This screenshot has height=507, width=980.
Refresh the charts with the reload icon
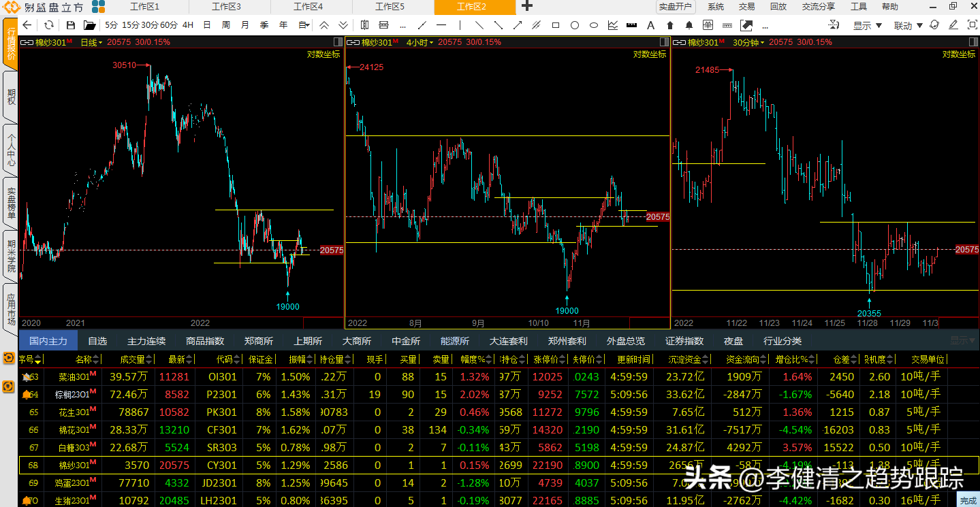click(x=49, y=25)
